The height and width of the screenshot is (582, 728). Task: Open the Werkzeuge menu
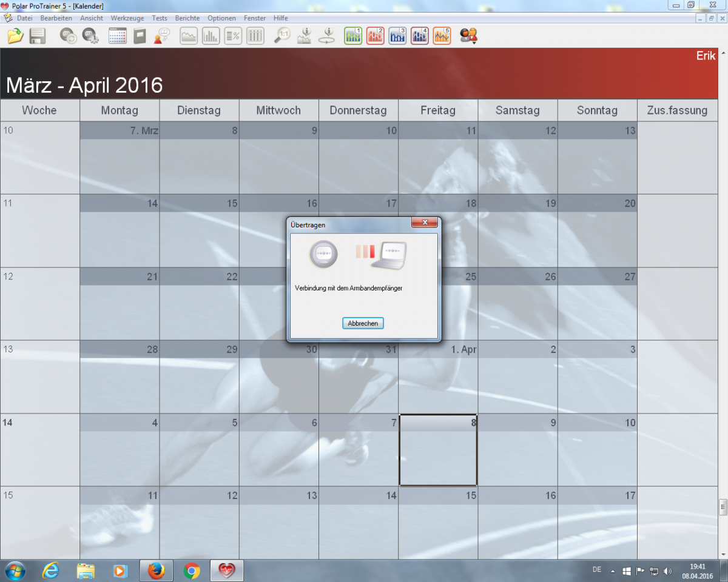[127, 18]
